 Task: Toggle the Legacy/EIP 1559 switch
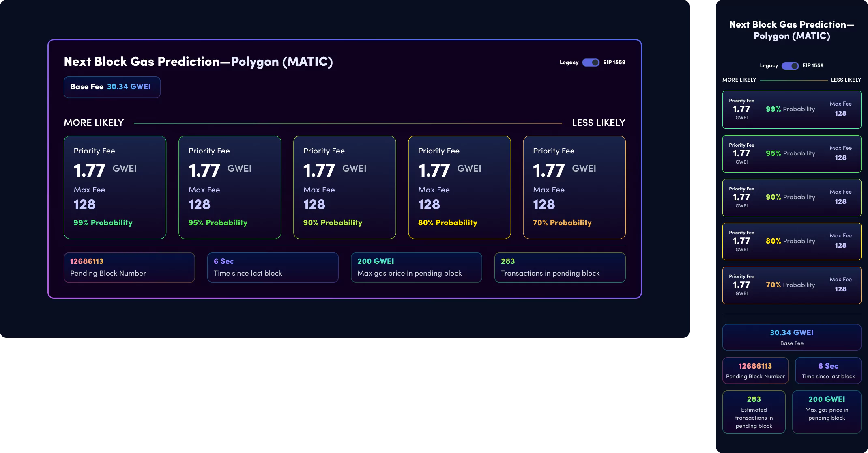coord(591,63)
